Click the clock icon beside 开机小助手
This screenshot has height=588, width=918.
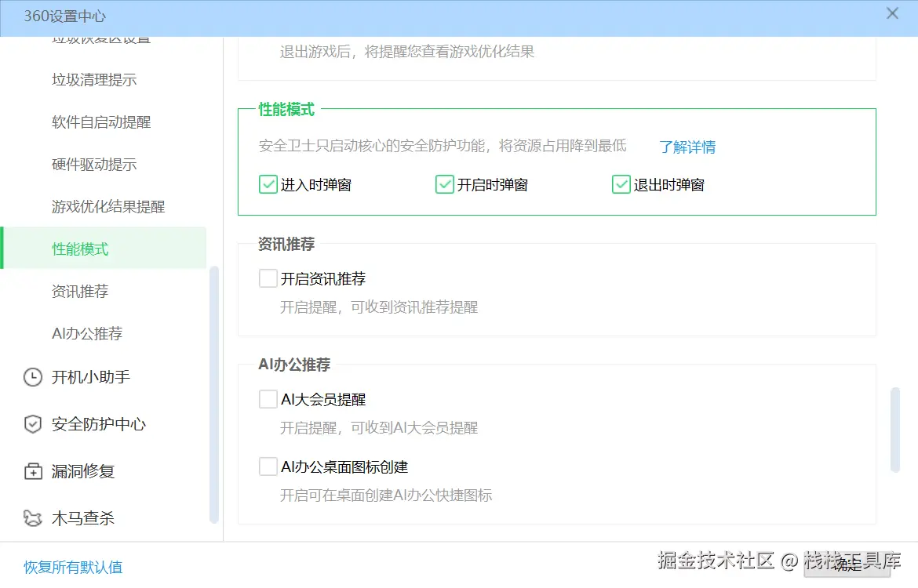point(33,377)
